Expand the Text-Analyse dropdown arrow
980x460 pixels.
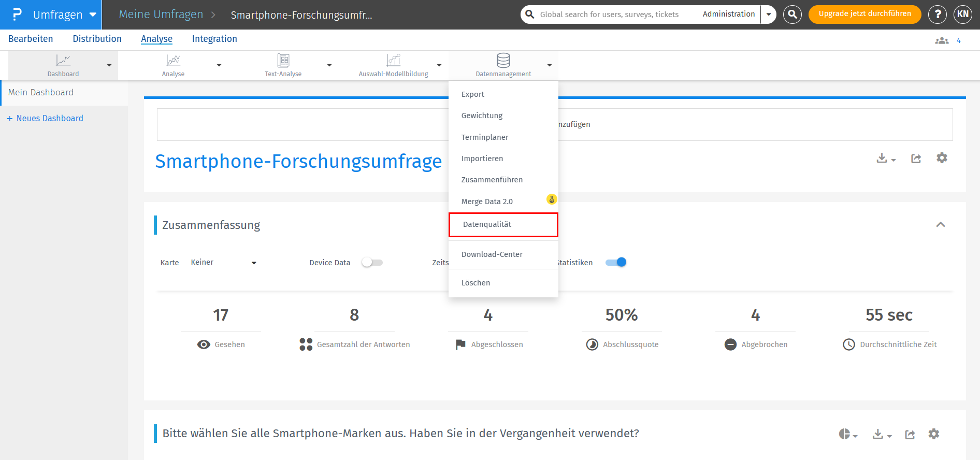[x=329, y=65]
